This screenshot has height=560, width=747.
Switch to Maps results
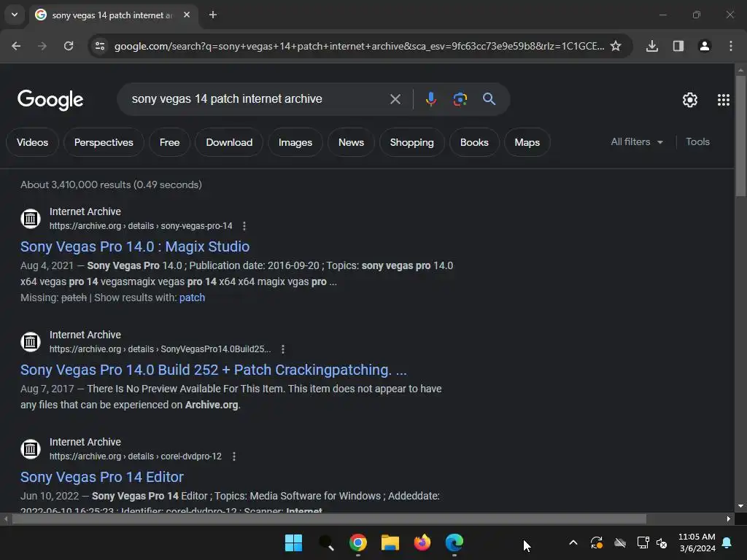tap(527, 142)
